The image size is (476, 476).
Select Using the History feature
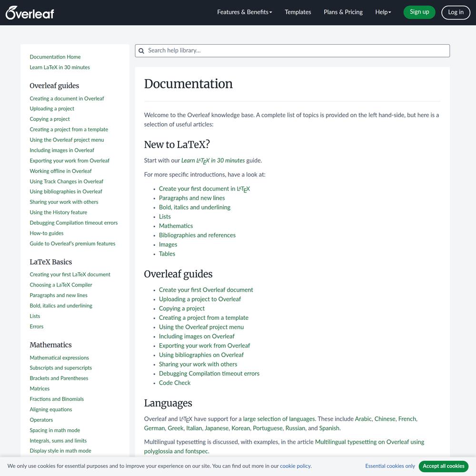(58, 212)
